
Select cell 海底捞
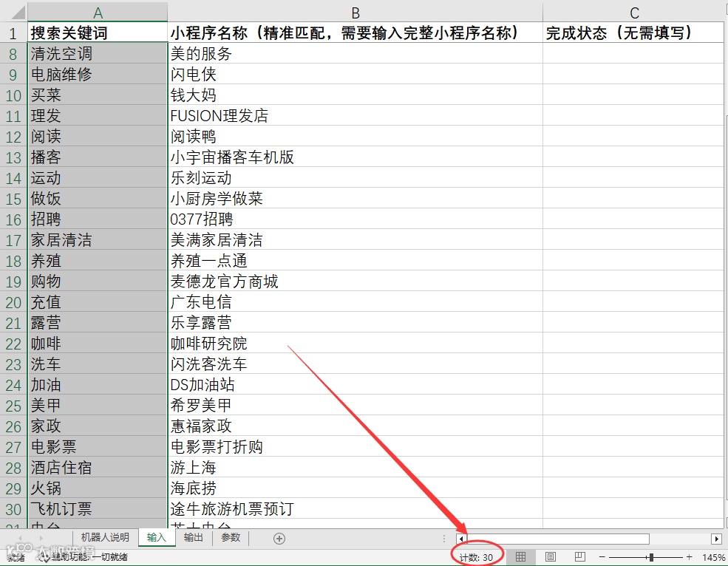click(x=356, y=488)
